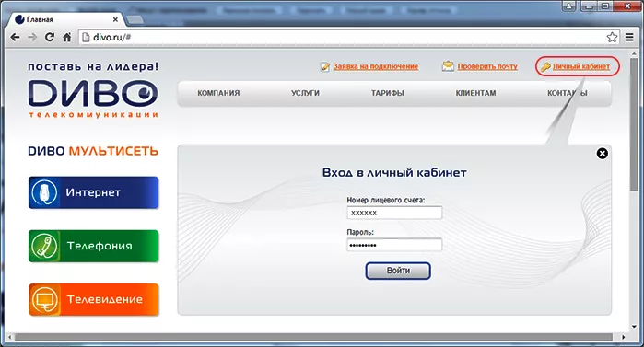Image resolution: width=644 pixels, height=347 pixels.
Task: Click the key icon beside Личный кабинет
Action: coord(545,67)
